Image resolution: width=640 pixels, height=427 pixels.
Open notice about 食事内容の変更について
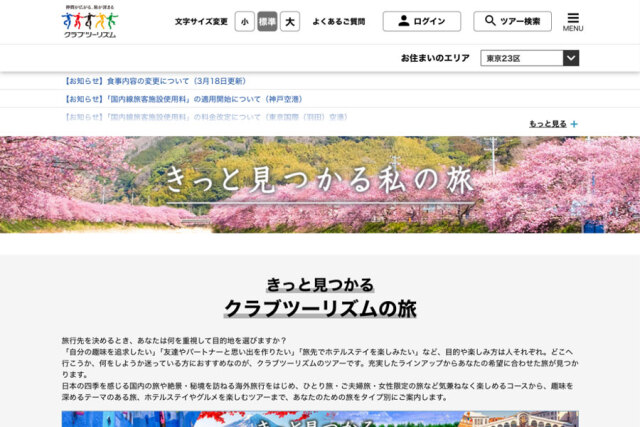[x=160, y=81]
